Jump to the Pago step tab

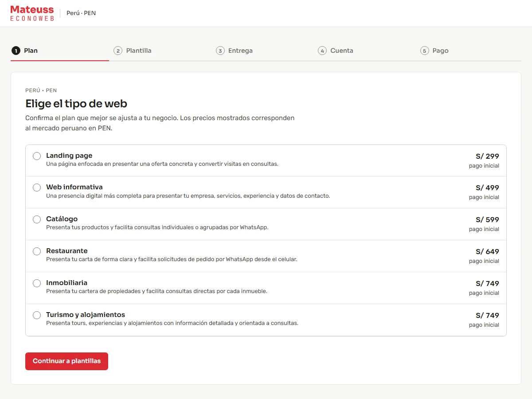pos(469,51)
